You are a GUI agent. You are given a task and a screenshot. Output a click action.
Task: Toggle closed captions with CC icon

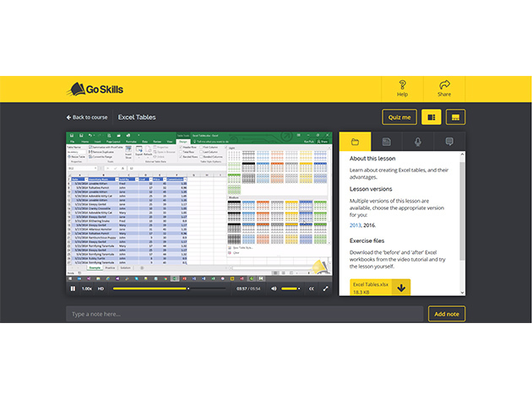click(311, 288)
